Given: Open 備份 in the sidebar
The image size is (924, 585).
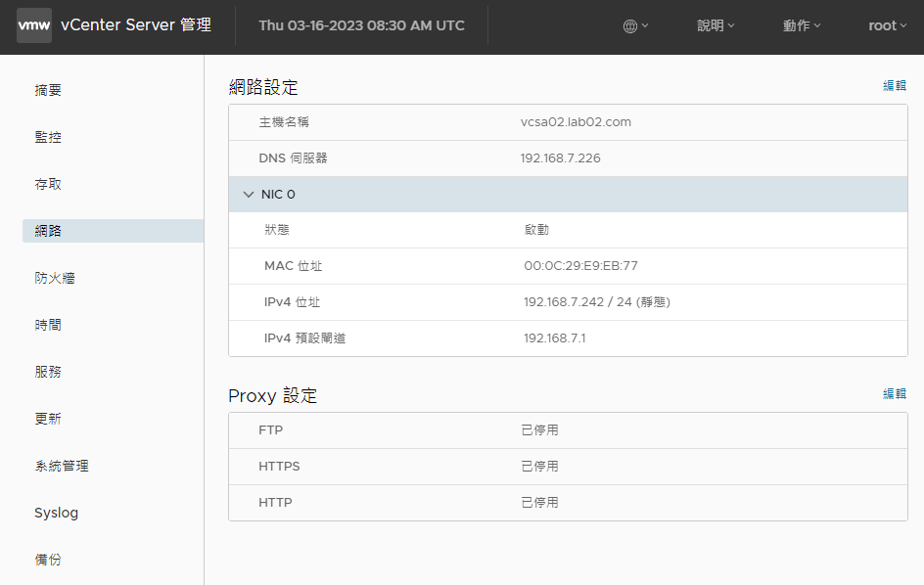Looking at the screenshot, I should [48, 560].
